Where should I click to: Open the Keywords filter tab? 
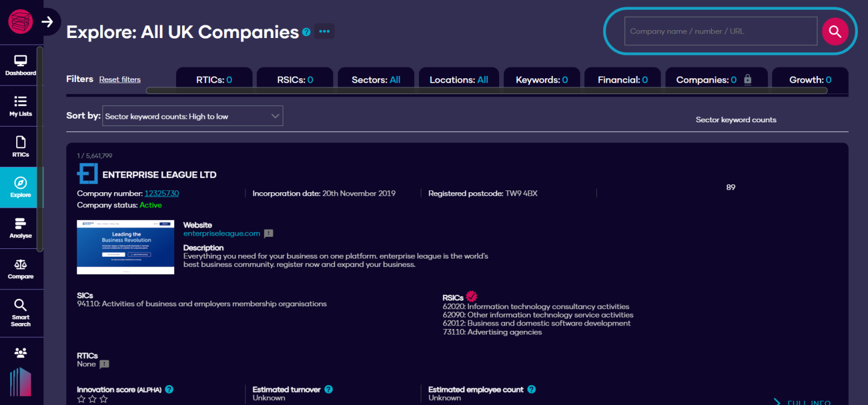pos(542,80)
